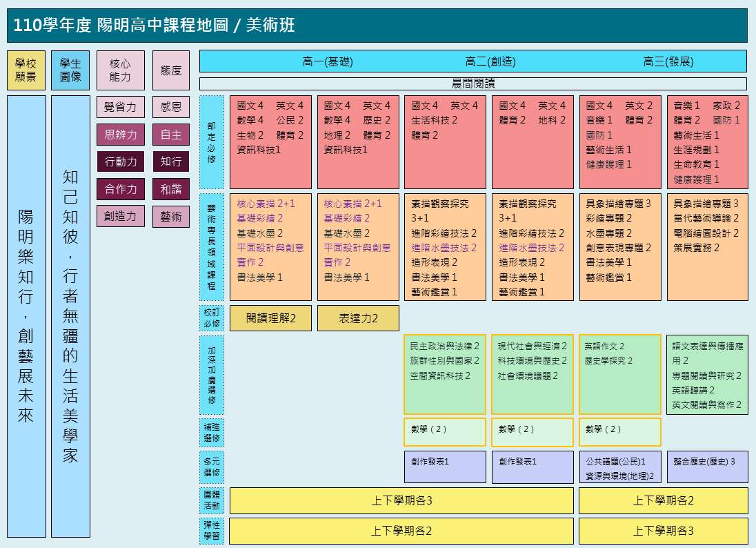
Task: Select 英文閱讀與寫作 2 elective
Action: 707,404
